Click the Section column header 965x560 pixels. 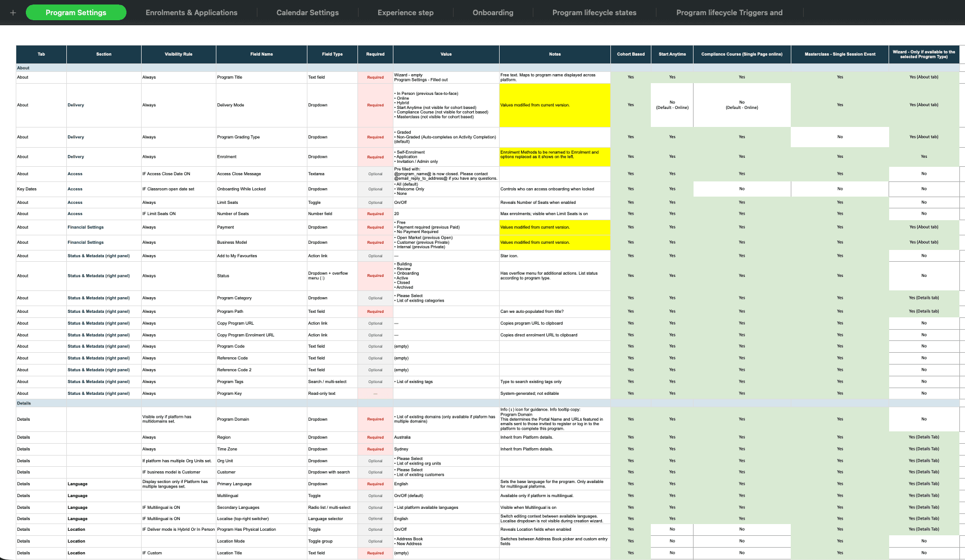point(104,54)
